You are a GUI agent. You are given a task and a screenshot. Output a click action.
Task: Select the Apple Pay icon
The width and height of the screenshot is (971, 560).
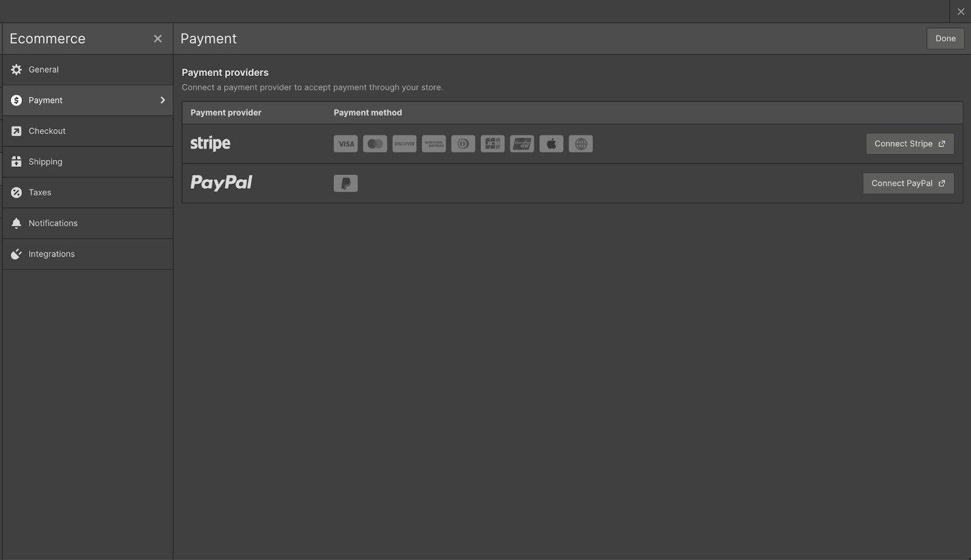[551, 143]
